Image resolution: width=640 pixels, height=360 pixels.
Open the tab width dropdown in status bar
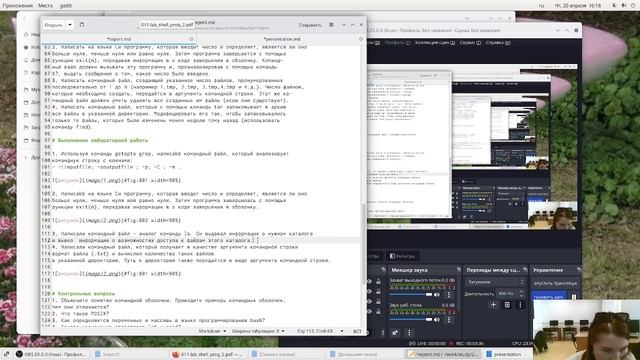(x=258, y=331)
